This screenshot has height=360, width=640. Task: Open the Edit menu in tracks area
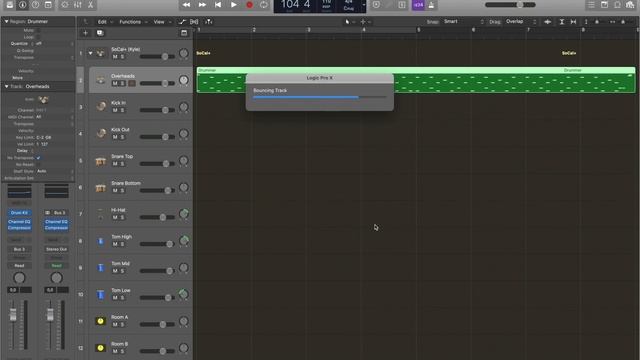point(104,22)
